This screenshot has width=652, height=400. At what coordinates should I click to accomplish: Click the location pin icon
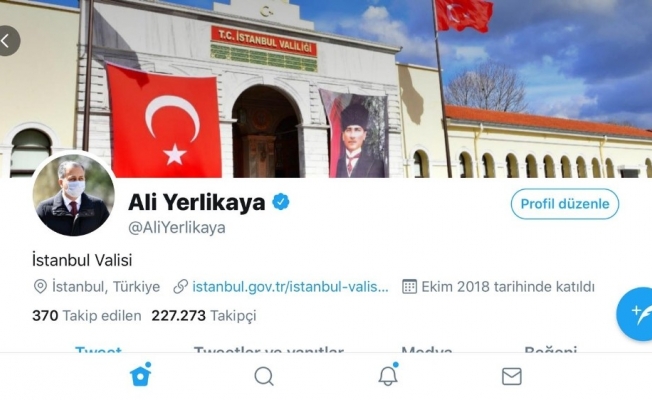(x=40, y=287)
